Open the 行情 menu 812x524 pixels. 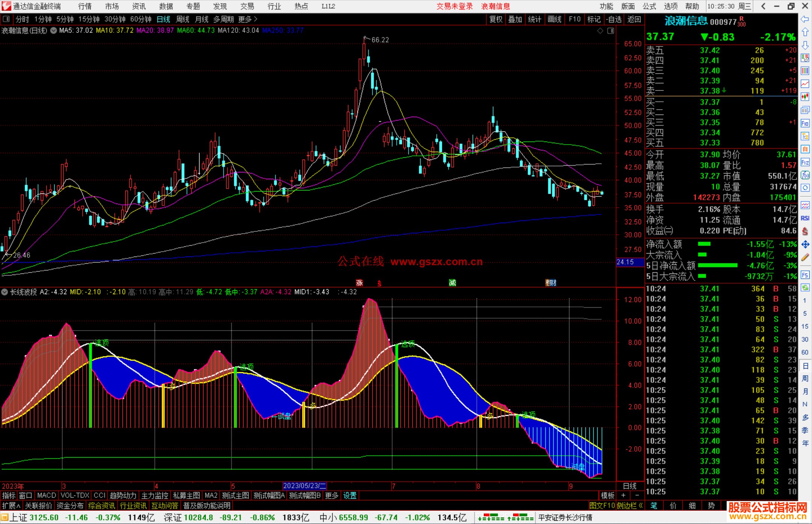(x=85, y=6)
